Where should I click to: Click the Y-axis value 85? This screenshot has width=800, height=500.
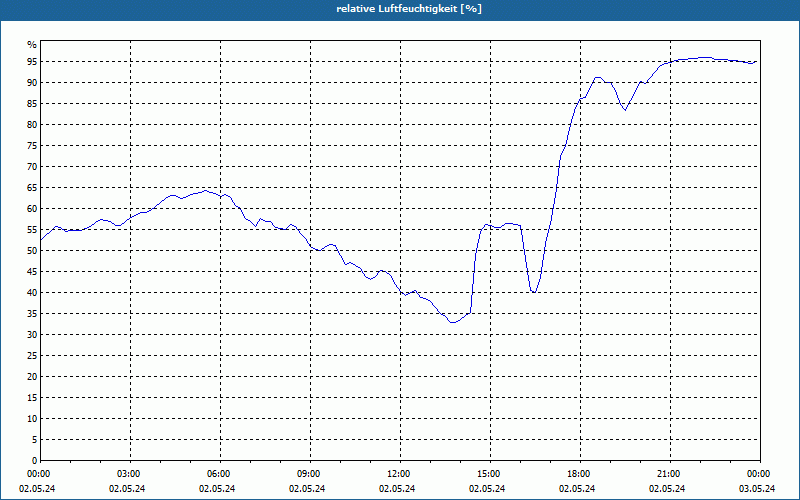(32, 104)
